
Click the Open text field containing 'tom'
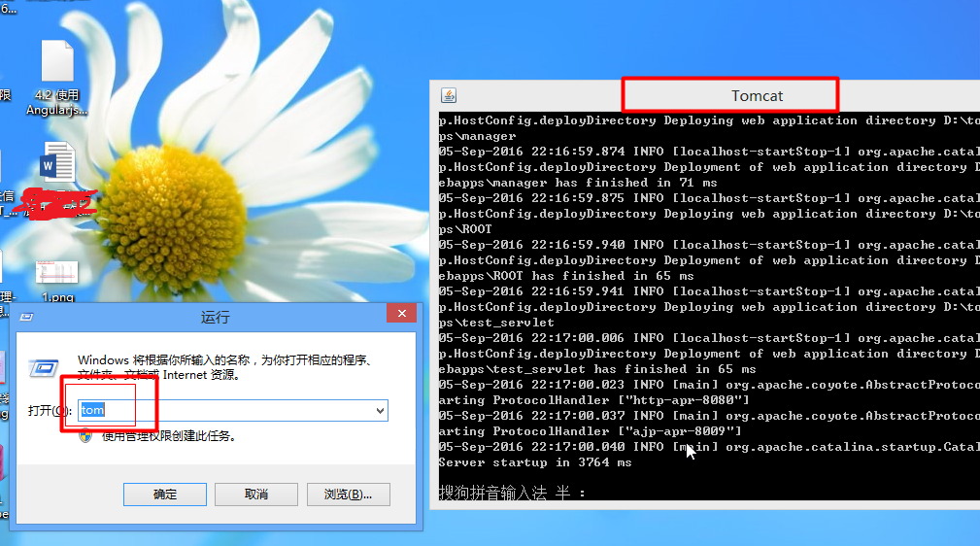tap(233, 410)
